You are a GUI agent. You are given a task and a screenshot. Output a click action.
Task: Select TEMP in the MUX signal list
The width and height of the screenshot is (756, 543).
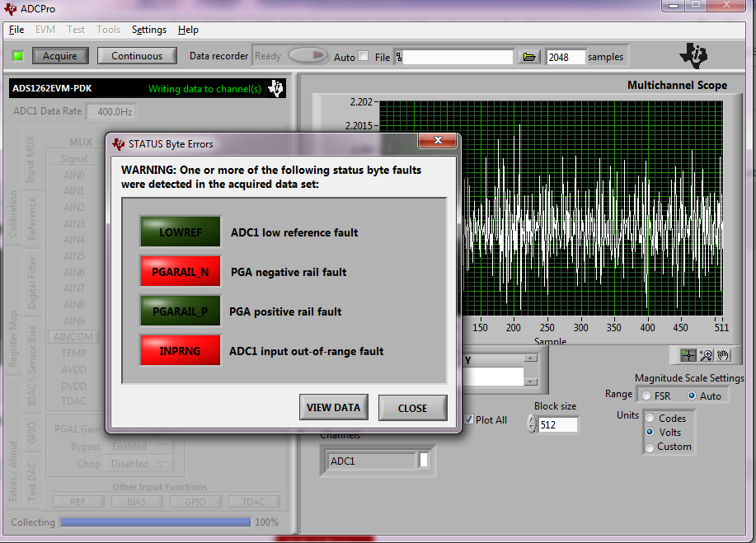click(73, 353)
